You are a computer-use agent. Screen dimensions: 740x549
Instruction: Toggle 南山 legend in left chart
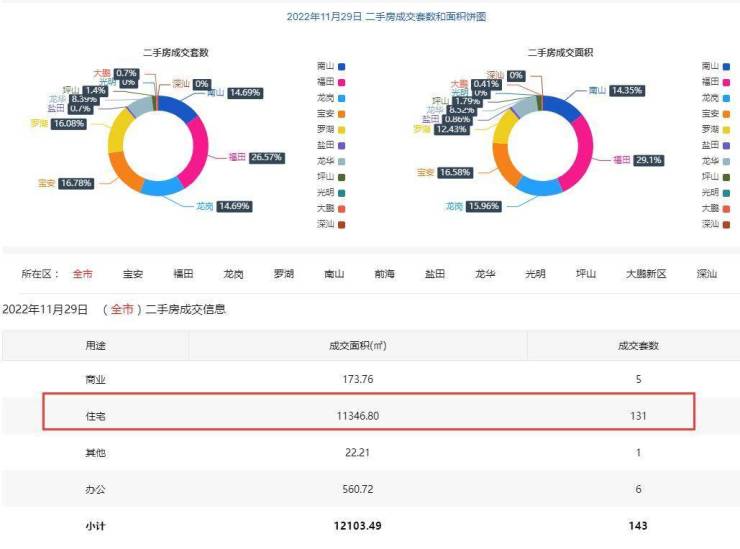pyautogui.click(x=331, y=66)
